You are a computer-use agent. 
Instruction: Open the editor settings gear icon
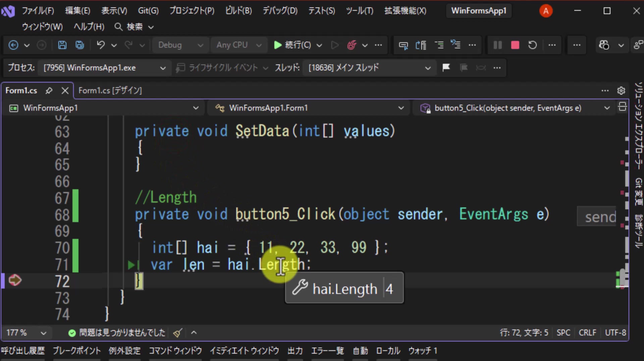pos(621,91)
